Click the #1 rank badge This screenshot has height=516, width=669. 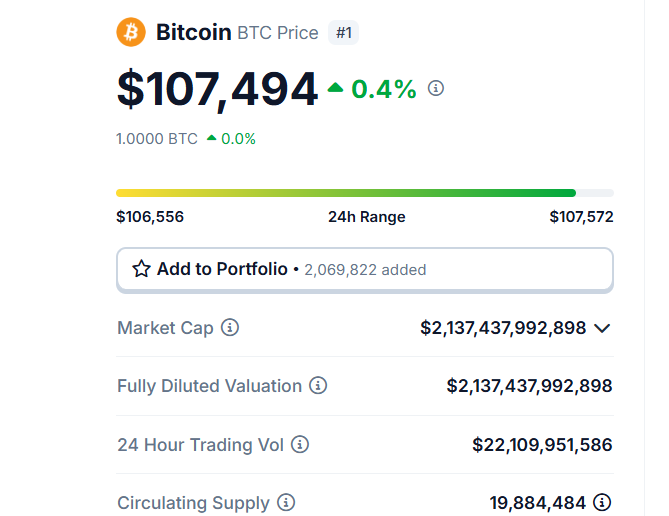coord(343,33)
